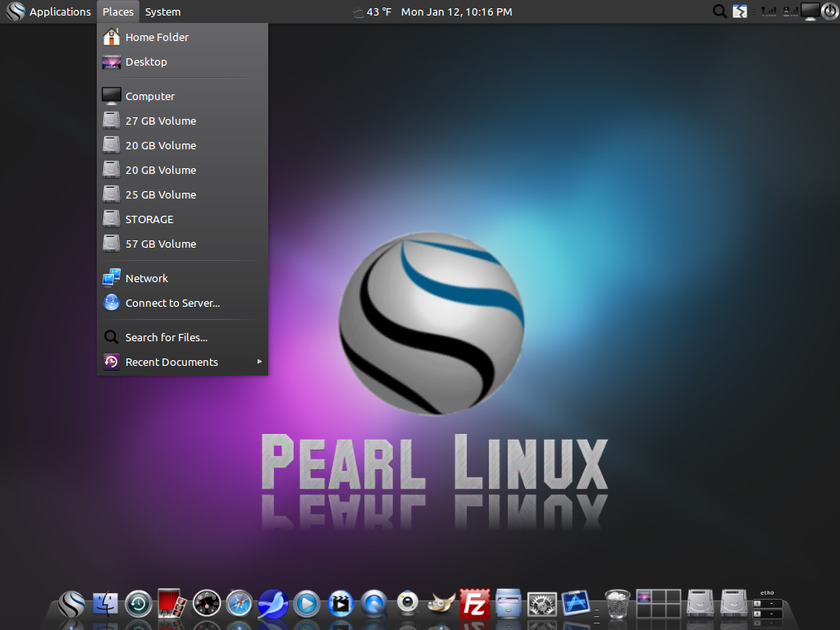
Task: Launch the Finder face icon in dock
Action: (x=106, y=604)
